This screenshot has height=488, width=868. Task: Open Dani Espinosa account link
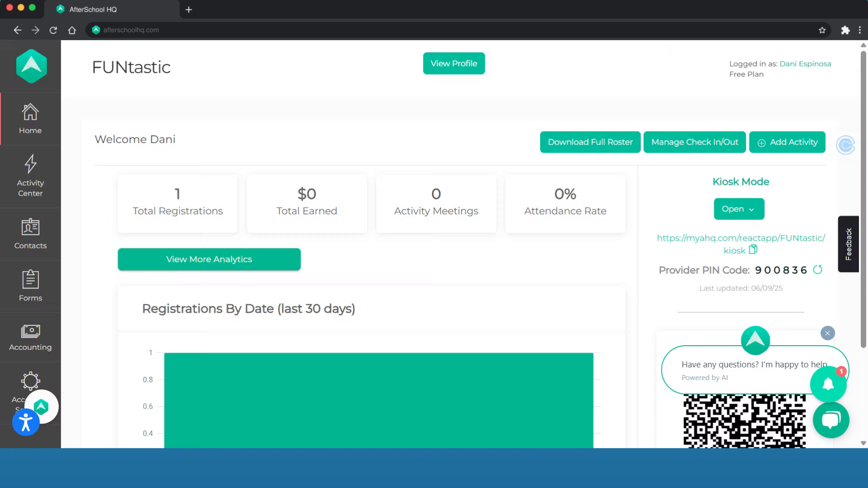point(805,64)
